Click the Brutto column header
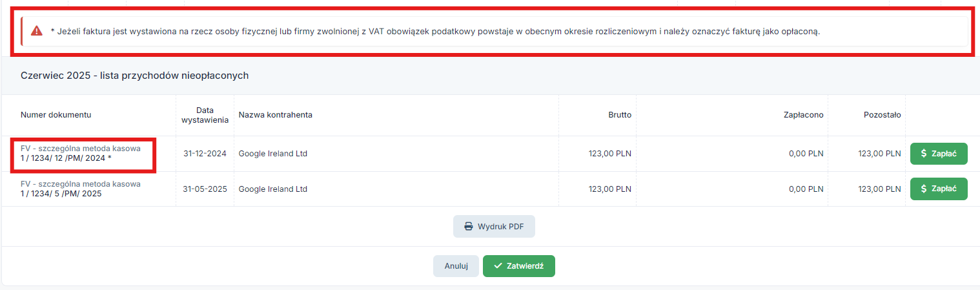 click(x=620, y=115)
